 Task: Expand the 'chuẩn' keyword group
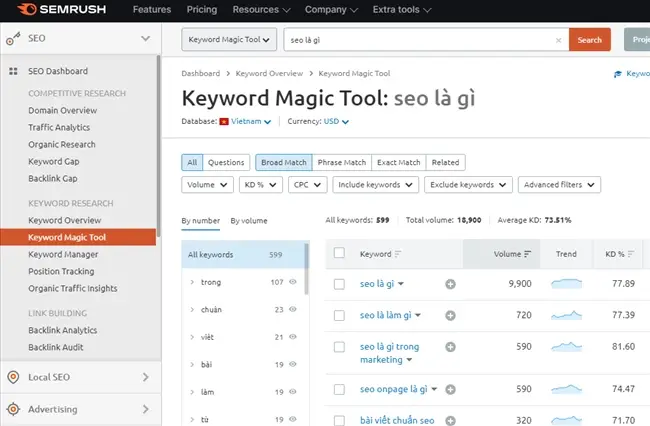click(192, 310)
